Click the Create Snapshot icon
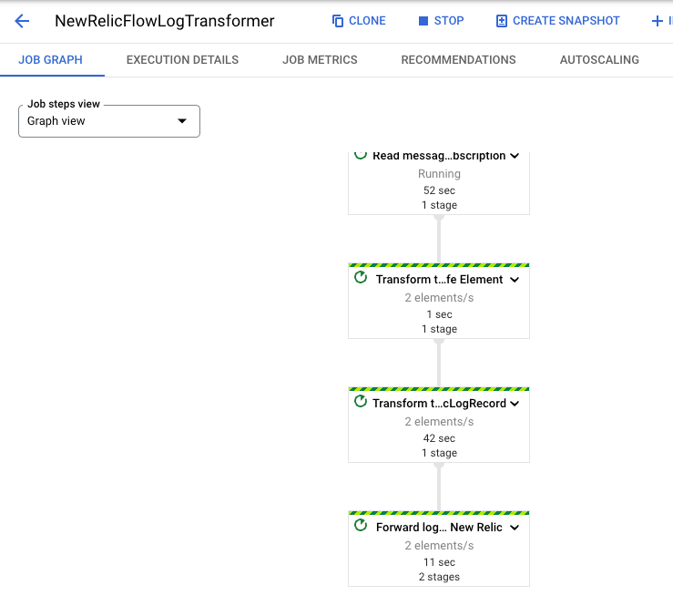The width and height of the screenshot is (673, 616). pyautogui.click(x=502, y=21)
